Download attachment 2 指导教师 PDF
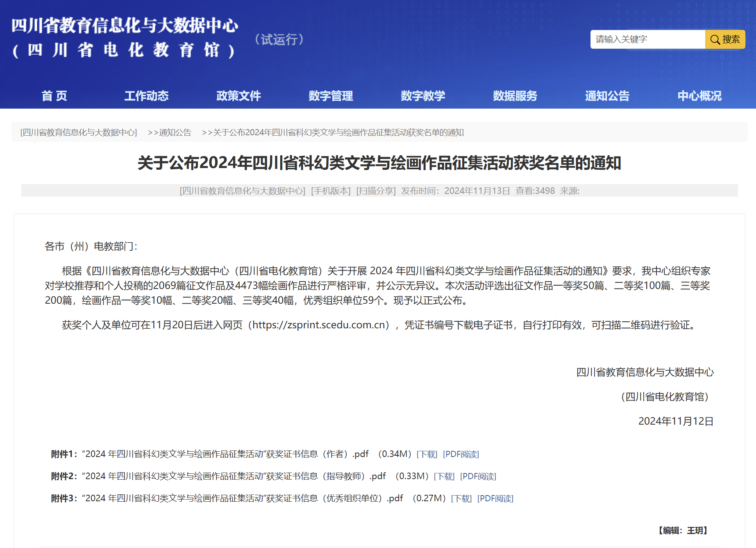Viewport: 756px width, 548px height. pos(444,476)
